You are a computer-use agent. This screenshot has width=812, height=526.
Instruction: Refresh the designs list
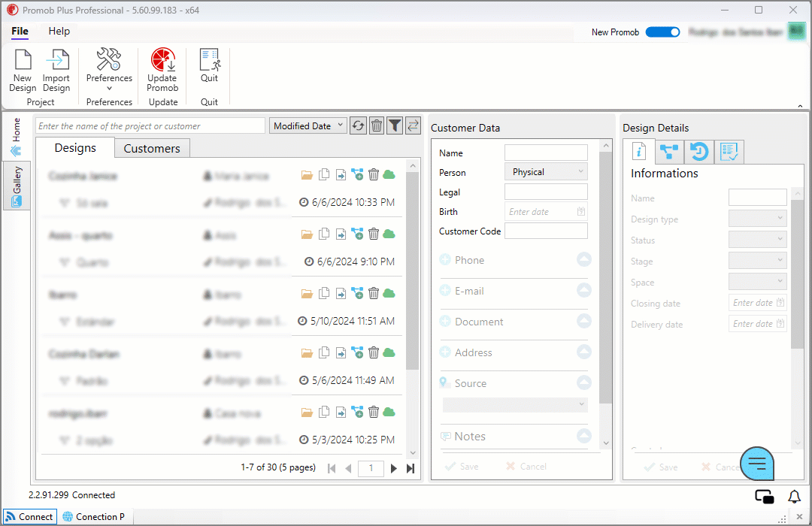(359, 125)
